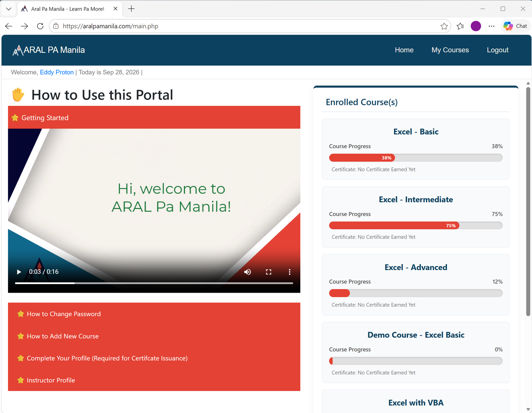Click the Logout link
This screenshot has width=532, height=413.
pyautogui.click(x=497, y=50)
